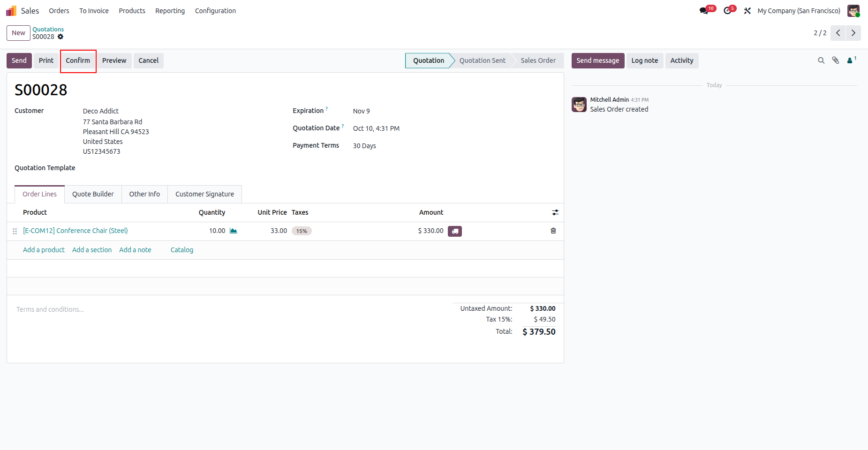The width and height of the screenshot is (868, 450).
Task: Click the forecast chart icon beside quantity
Action: pyautogui.click(x=234, y=231)
